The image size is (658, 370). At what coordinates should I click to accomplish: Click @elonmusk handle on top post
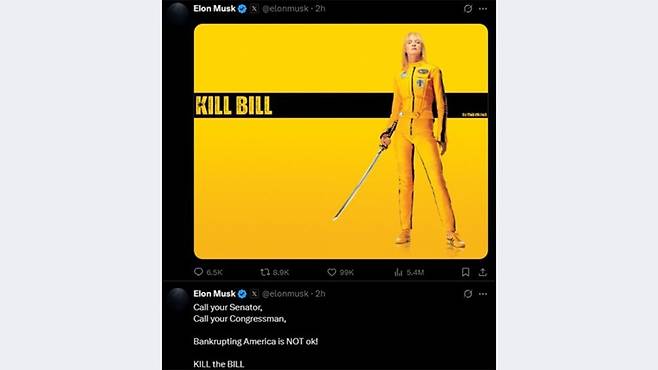pyautogui.click(x=285, y=8)
